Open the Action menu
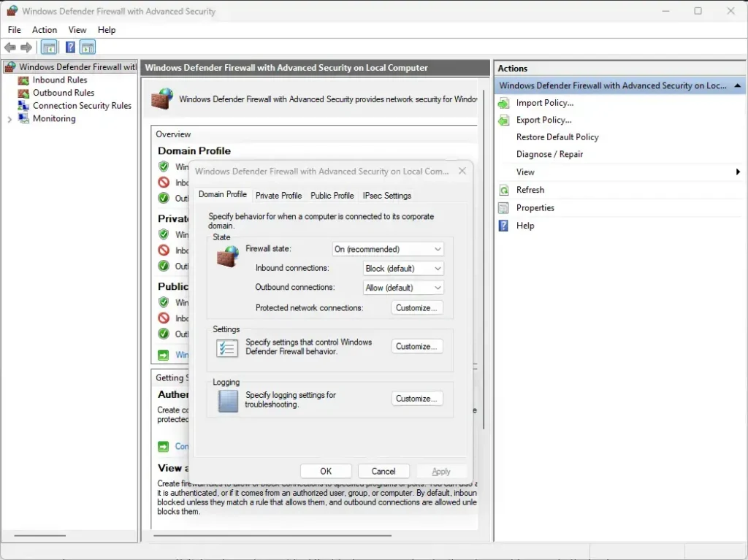 pos(45,30)
